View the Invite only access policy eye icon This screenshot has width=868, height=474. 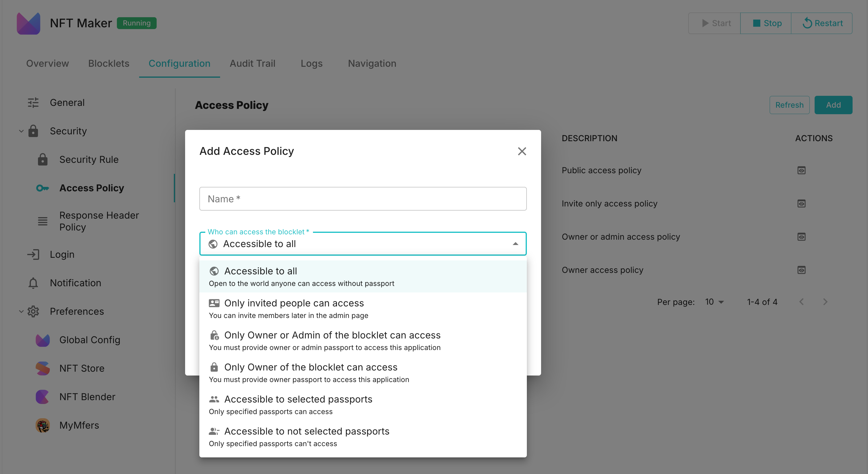coord(801,203)
